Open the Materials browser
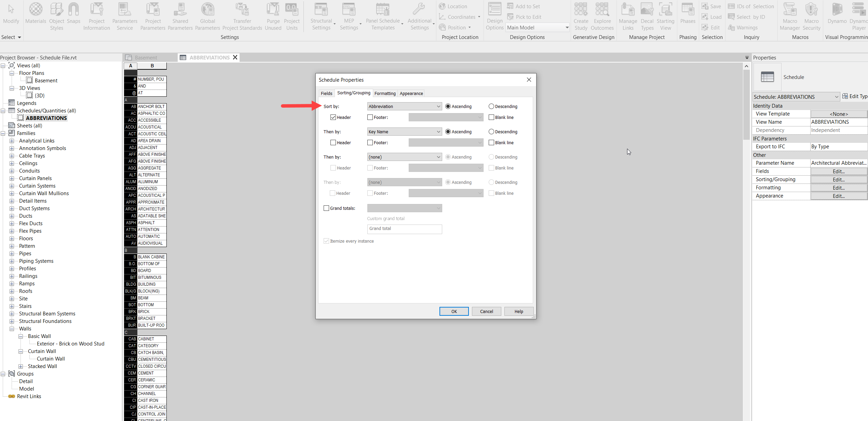 point(36,15)
